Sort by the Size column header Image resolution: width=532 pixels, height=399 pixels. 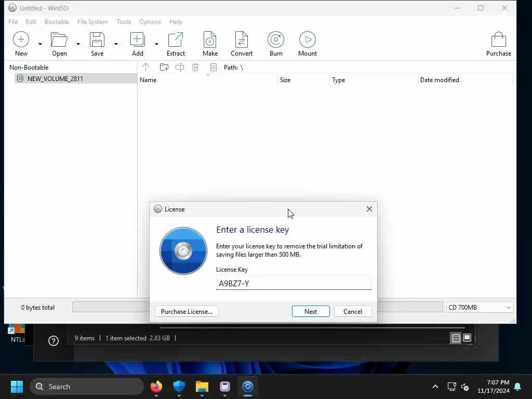pyautogui.click(x=303, y=79)
